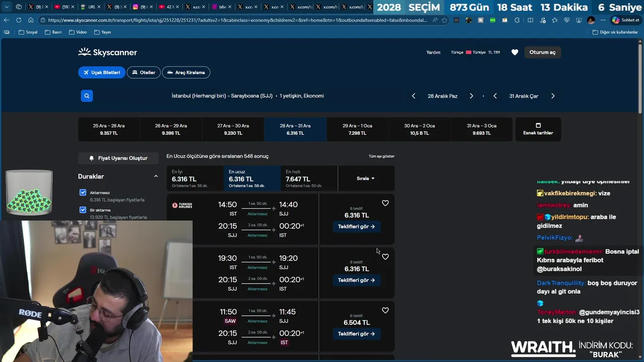Open the Diğer sık kullanılanlar folder
The width and height of the screenshot is (644, 362).
click(615, 32)
